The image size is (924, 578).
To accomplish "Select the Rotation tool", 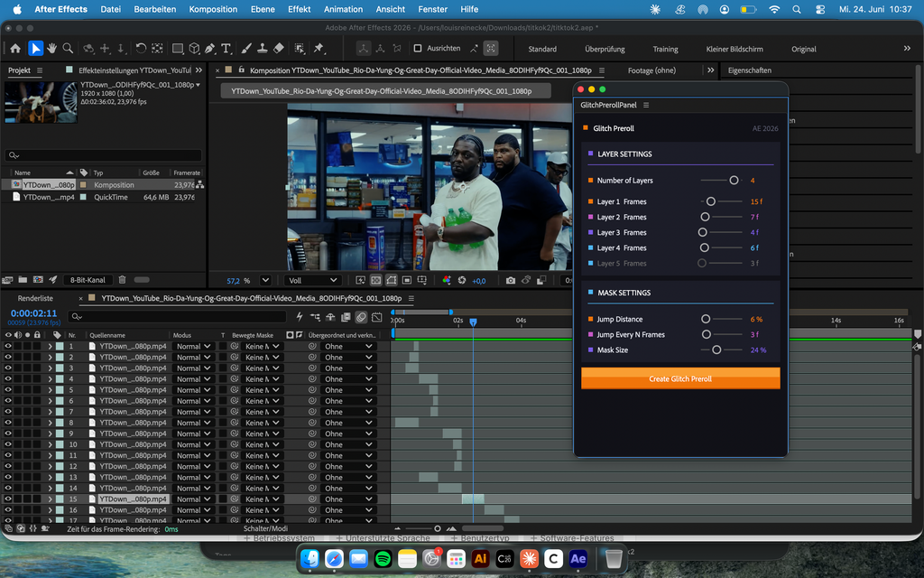I will pyautogui.click(x=141, y=49).
